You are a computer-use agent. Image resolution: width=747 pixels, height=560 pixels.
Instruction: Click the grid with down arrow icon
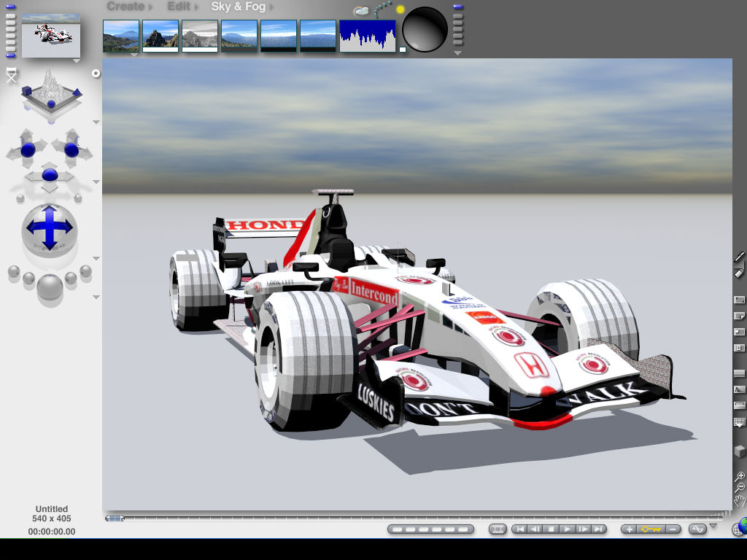click(739, 423)
